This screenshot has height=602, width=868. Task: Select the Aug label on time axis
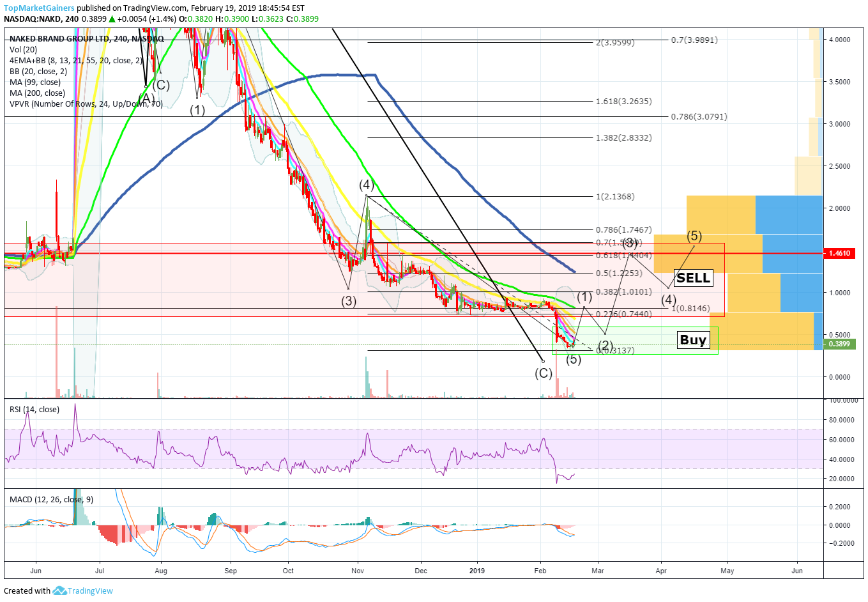coord(161,571)
